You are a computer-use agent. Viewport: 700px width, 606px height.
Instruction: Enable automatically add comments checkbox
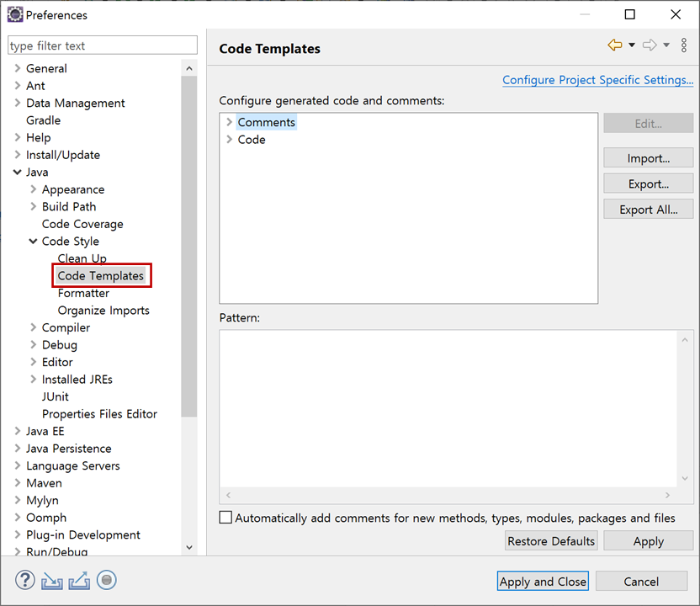click(x=225, y=518)
